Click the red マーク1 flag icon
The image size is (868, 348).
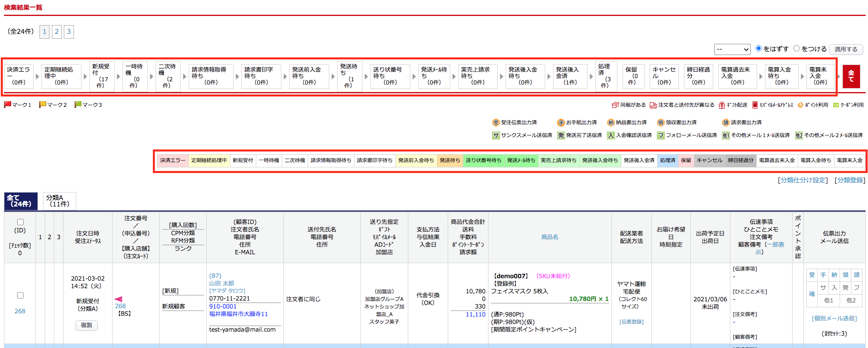click(x=8, y=104)
